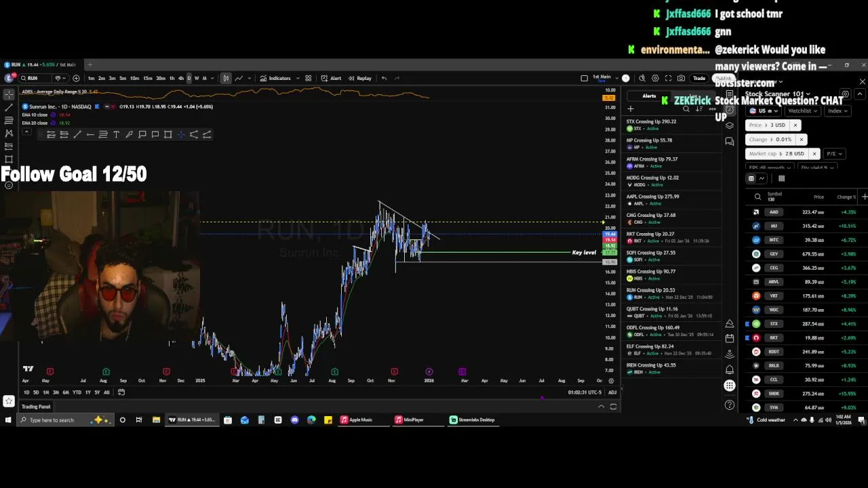
Task: Open the US market dropdown in screener
Action: pyautogui.click(x=763, y=110)
